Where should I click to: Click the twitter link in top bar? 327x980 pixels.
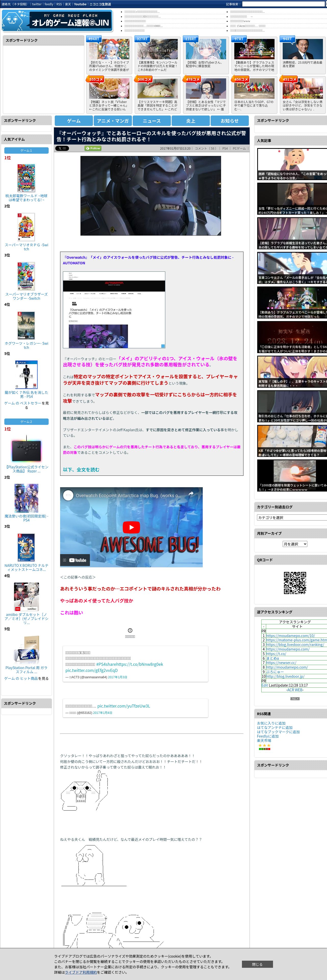tap(36, 4)
